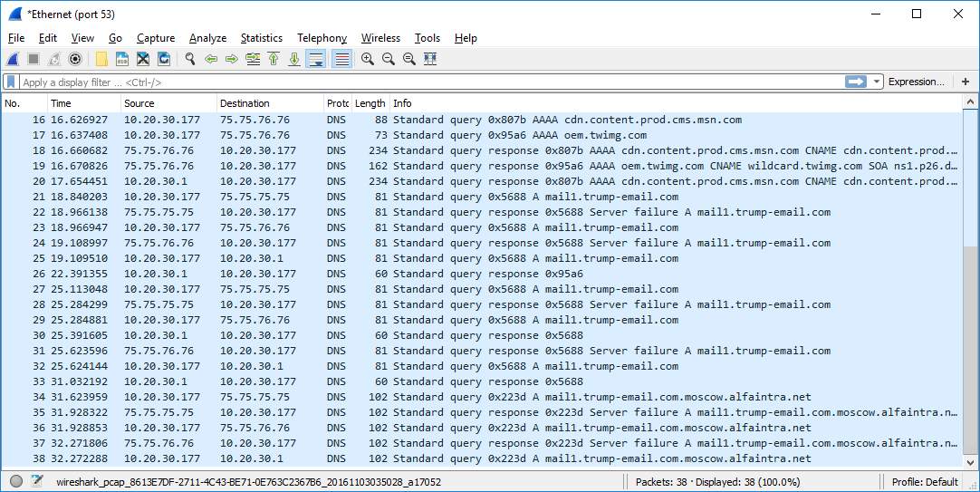Screen dimensions: 980x492
Task: Restart the current capture
Action: pos(54,60)
